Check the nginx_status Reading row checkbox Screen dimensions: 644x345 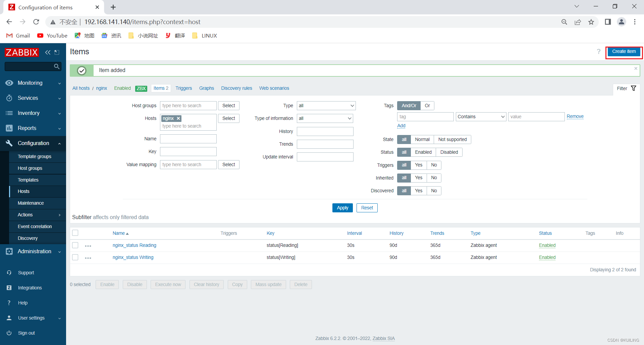tap(75, 245)
